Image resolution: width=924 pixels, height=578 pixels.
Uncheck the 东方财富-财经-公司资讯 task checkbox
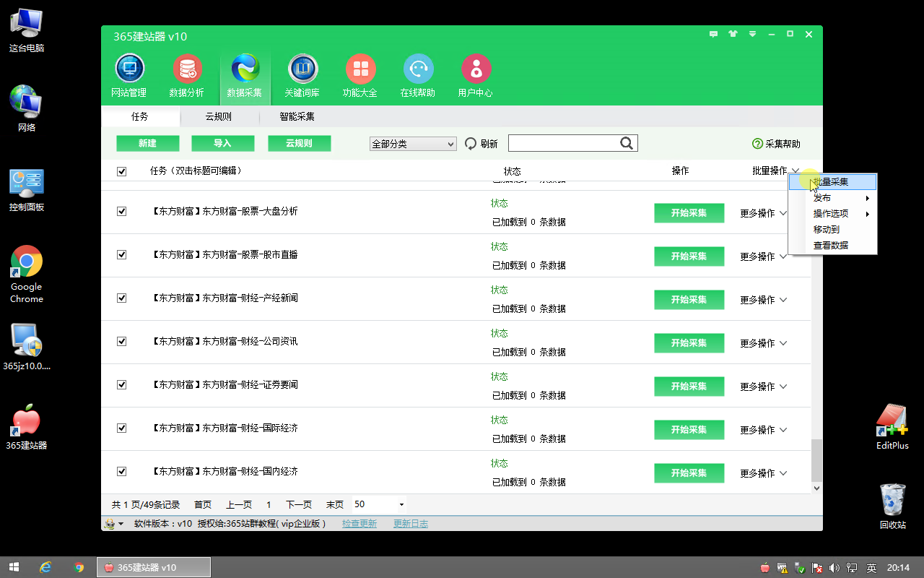point(121,342)
